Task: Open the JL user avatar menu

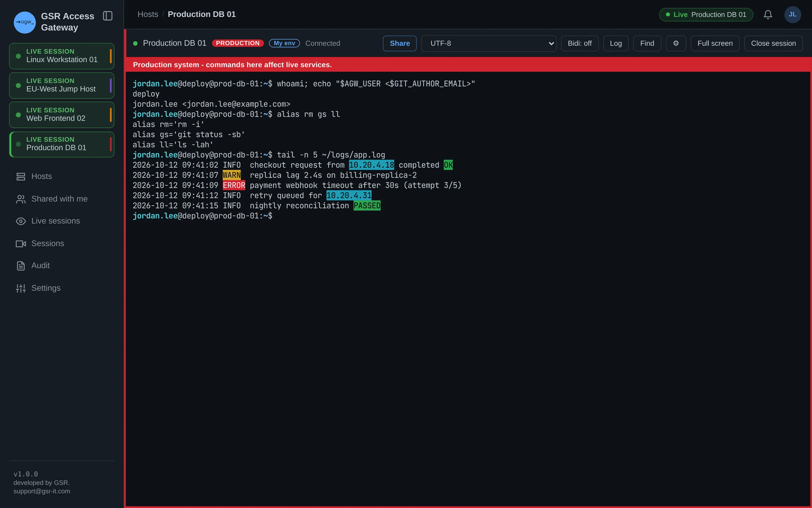Action: 792,15
